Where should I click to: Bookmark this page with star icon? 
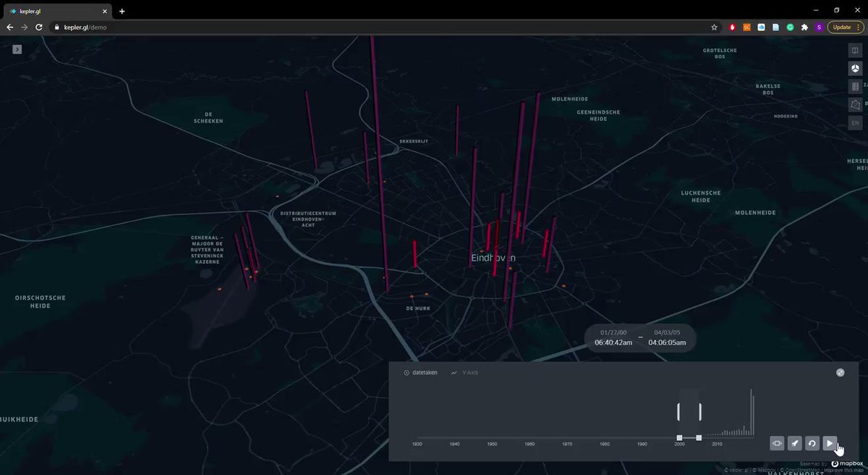pos(714,27)
